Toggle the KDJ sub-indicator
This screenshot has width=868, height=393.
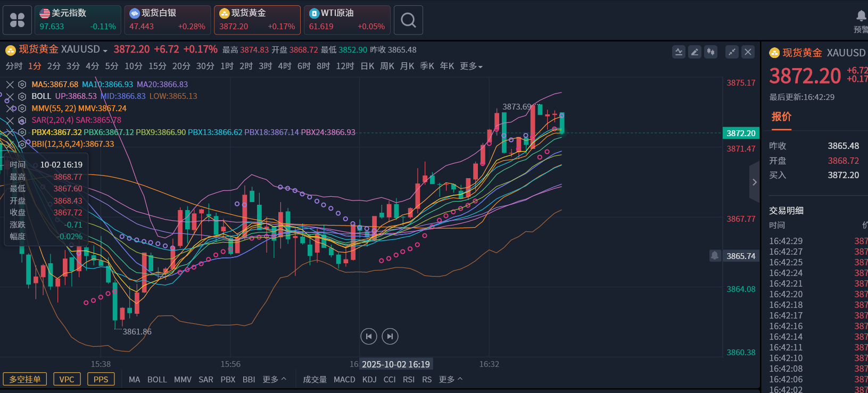369,379
